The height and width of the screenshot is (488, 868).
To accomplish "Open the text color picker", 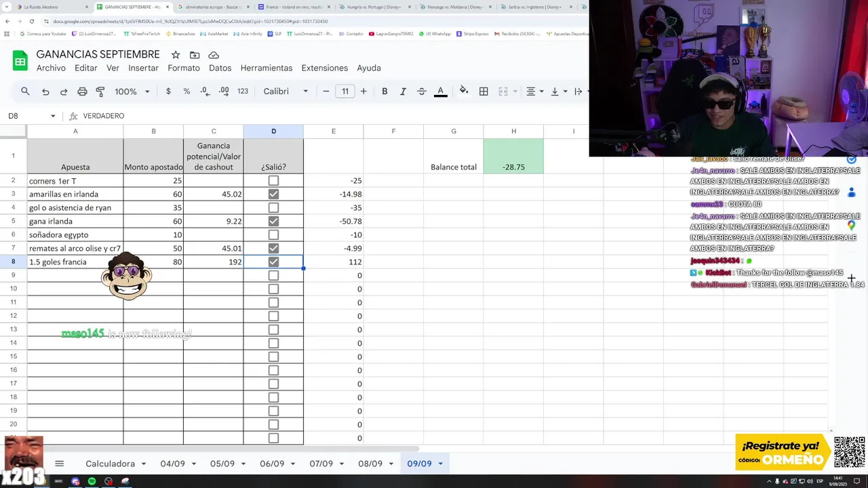I will [441, 91].
